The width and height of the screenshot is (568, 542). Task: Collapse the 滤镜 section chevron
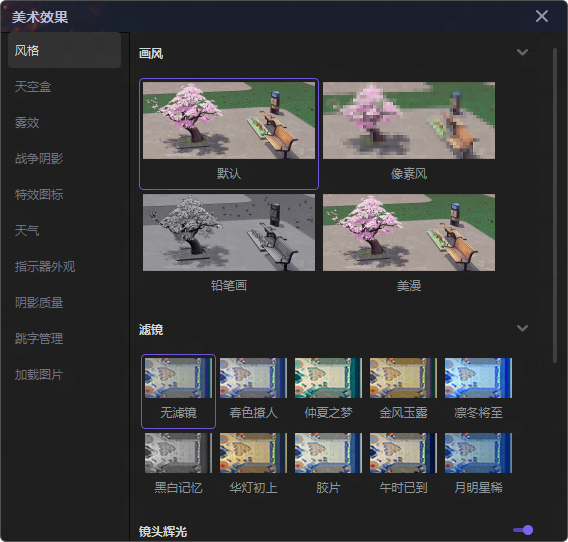coord(522,328)
